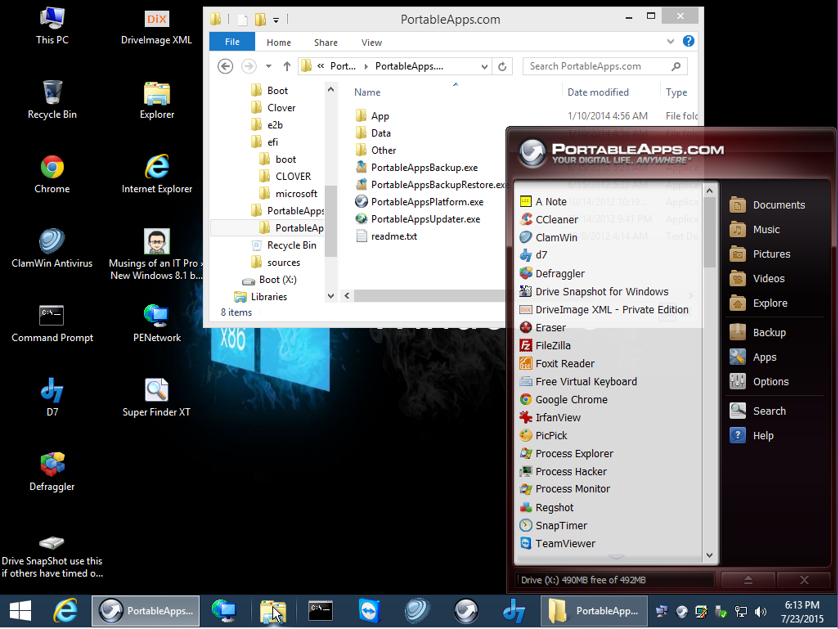The width and height of the screenshot is (840, 629).
Task: Click the volume icon in system tray
Action: coord(760,611)
